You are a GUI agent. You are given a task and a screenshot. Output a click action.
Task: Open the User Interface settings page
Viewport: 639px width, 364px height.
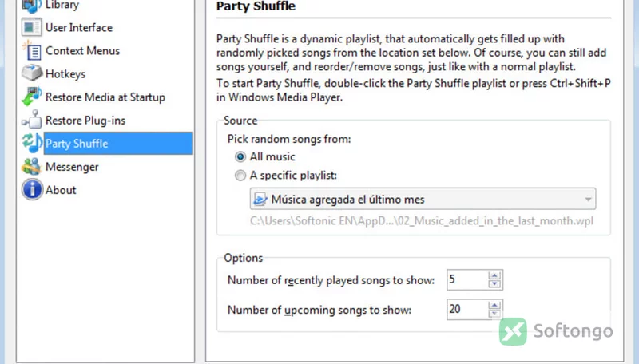pyautogui.click(x=79, y=27)
